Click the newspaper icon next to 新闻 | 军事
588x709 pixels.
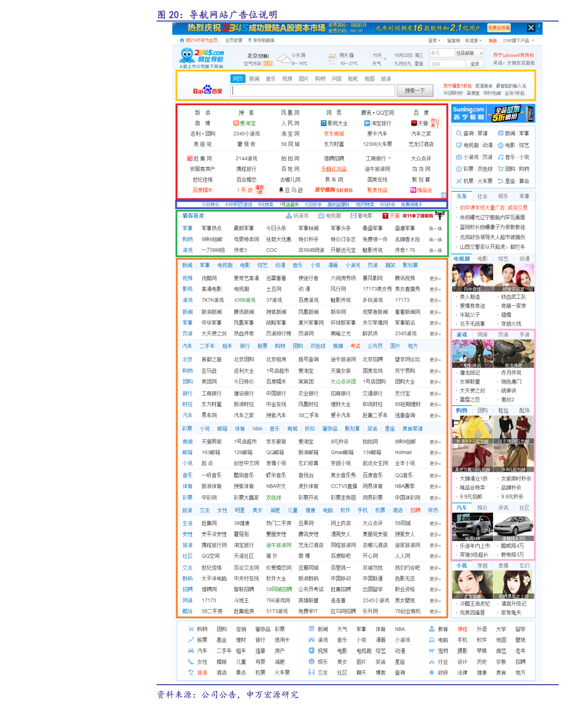click(500, 133)
